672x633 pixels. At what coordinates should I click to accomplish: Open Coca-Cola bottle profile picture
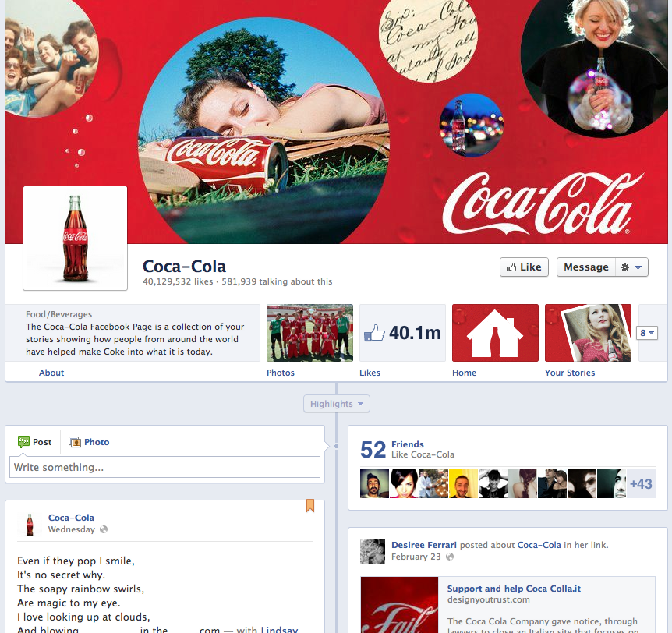(75, 239)
